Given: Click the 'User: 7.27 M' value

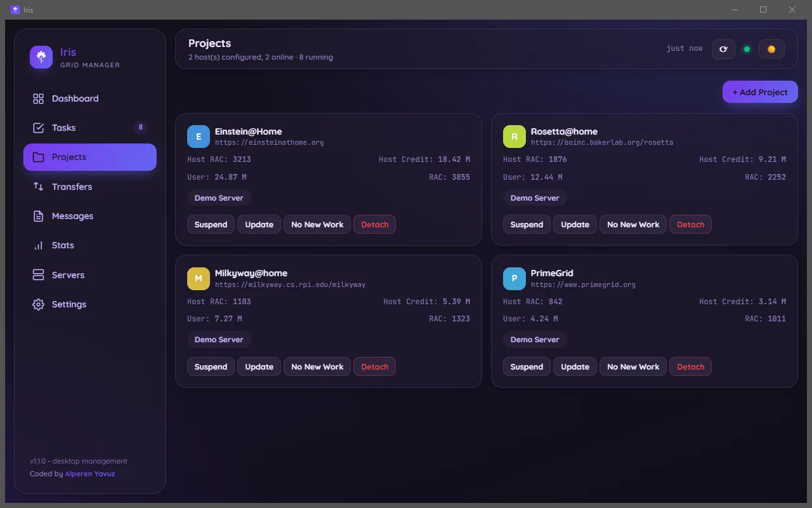Looking at the screenshot, I should [x=214, y=319].
